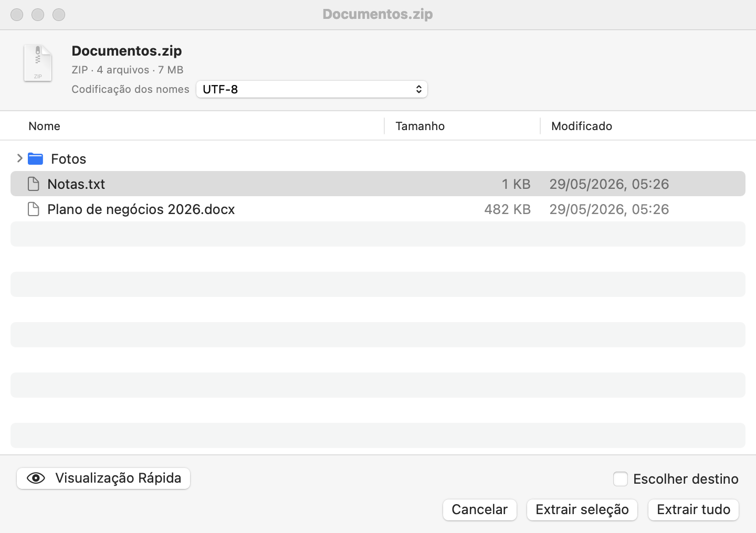The height and width of the screenshot is (533, 756).
Task: Click the Documentos.zip bold heading
Action: pyautogui.click(x=127, y=51)
